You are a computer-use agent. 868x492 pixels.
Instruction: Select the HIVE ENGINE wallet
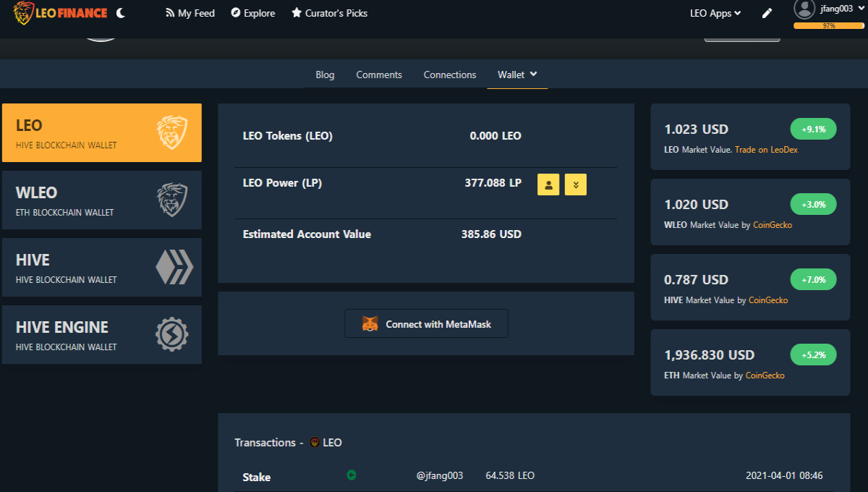click(102, 334)
